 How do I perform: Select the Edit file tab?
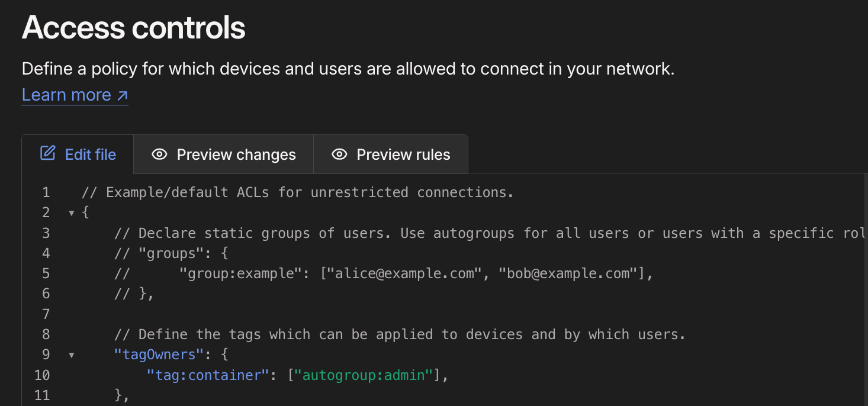[x=78, y=154]
